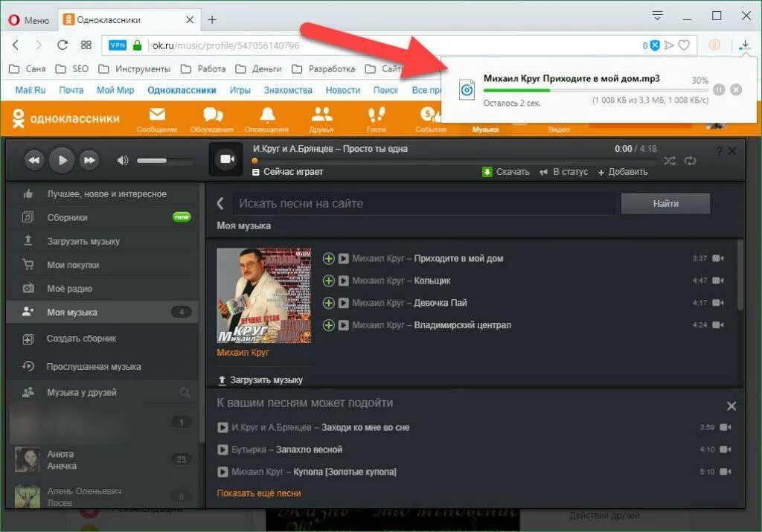Click Скачать to download the track

click(x=506, y=172)
